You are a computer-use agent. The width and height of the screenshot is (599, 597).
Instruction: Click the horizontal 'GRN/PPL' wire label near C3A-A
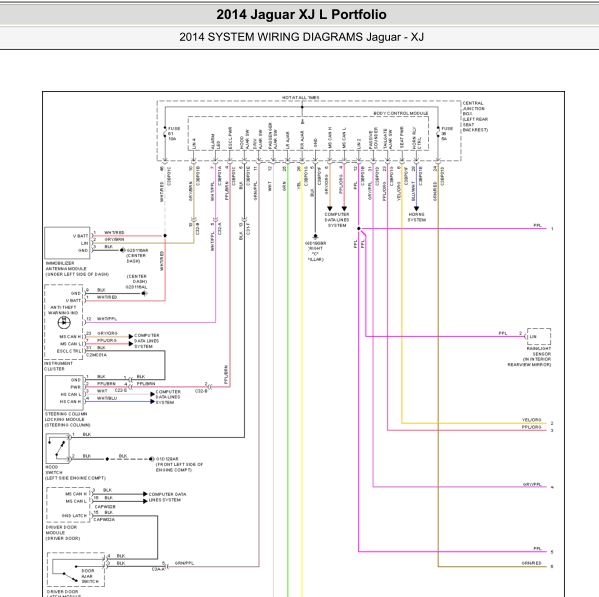(x=185, y=563)
